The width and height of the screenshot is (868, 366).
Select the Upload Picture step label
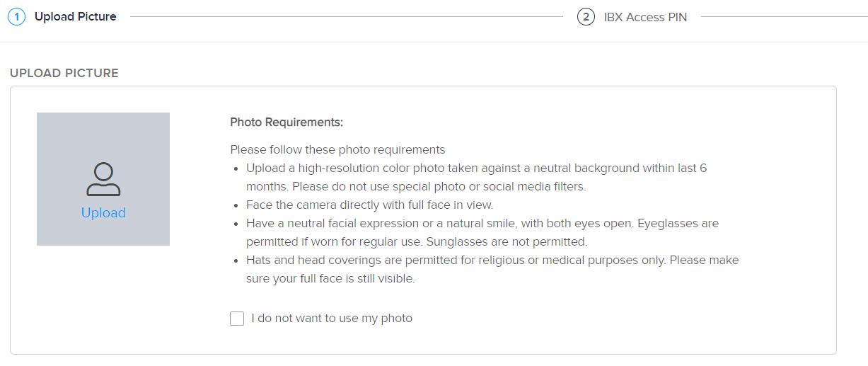pos(75,16)
